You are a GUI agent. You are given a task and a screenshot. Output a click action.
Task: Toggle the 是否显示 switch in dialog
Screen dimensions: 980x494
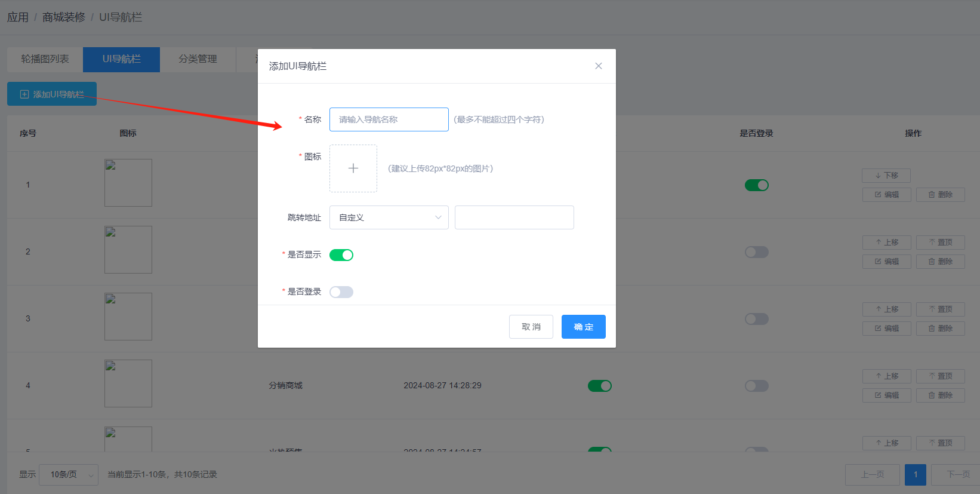(341, 255)
